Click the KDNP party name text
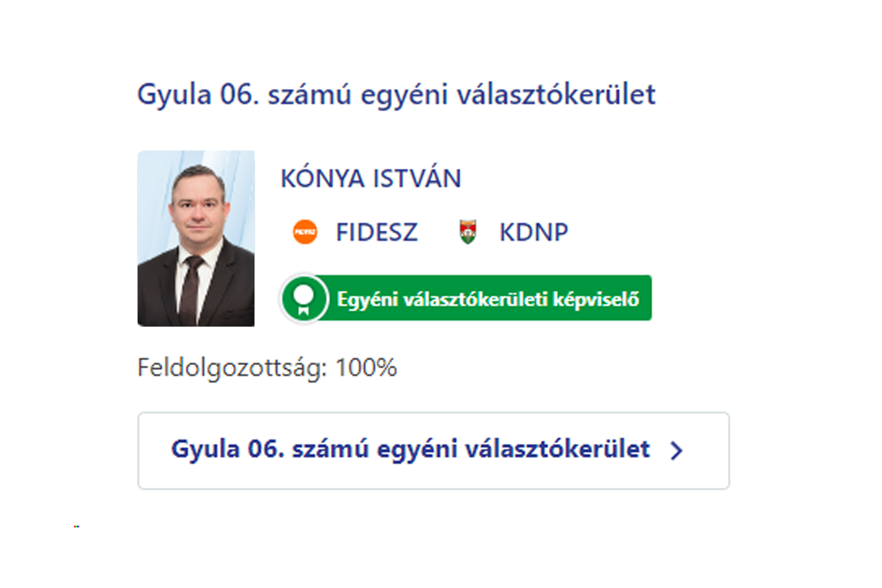This screenshot has height=588, width=882. pyautogui.click(x=533, y=232)
